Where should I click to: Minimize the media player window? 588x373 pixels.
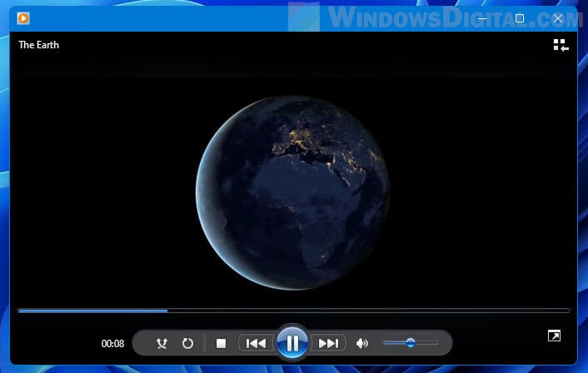(481, 18)
